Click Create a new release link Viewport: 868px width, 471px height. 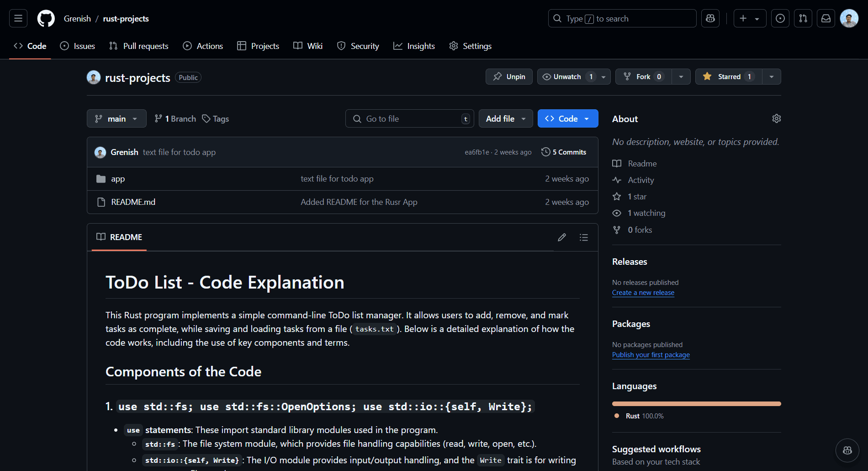point(643,293)
